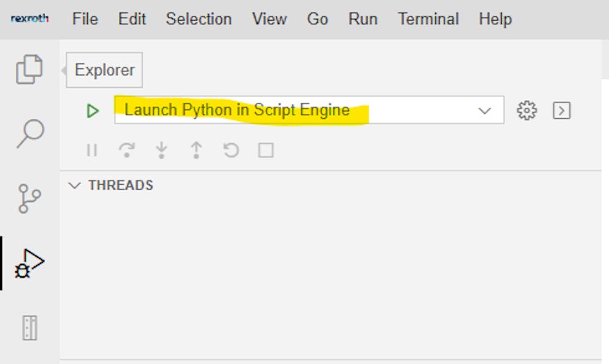The width and height of the screenshot is (609, 364).
Task: Open the Selection menu
Action: click(199, 19)
